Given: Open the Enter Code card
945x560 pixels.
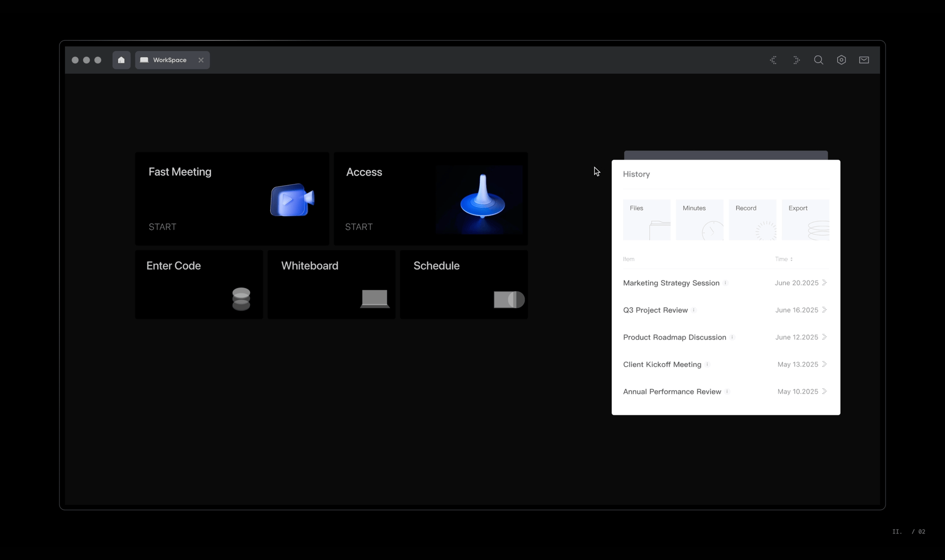Looking at the screenshot, I should coord(199,284).
